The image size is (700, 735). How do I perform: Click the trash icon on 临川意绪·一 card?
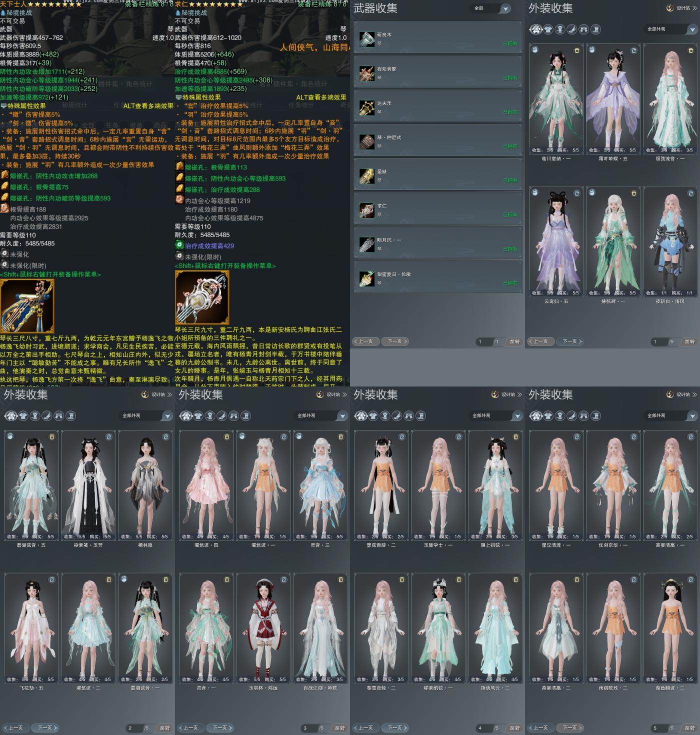tap(577, 50)
